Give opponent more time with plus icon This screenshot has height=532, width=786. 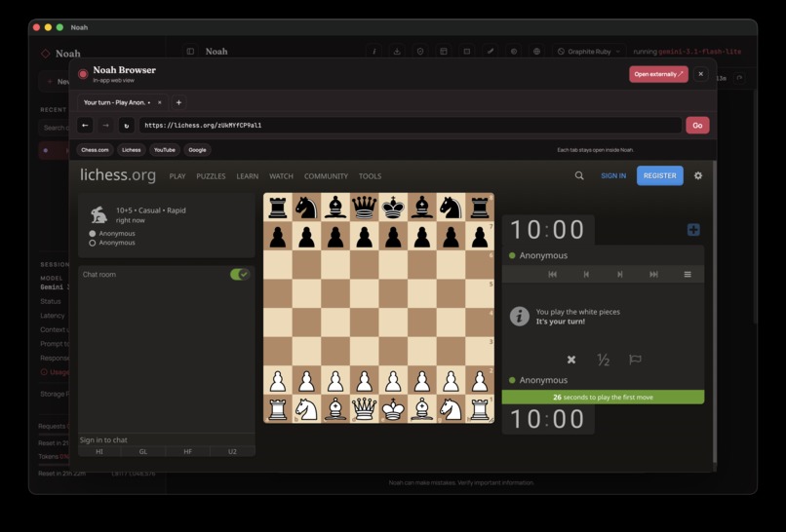(693, 230)
